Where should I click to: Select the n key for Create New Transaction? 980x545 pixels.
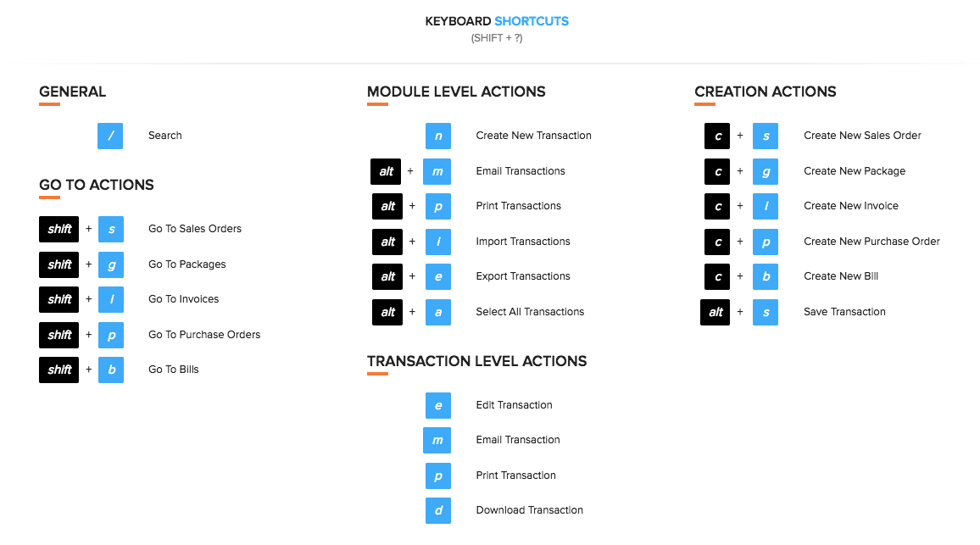[x=438, y=136]
